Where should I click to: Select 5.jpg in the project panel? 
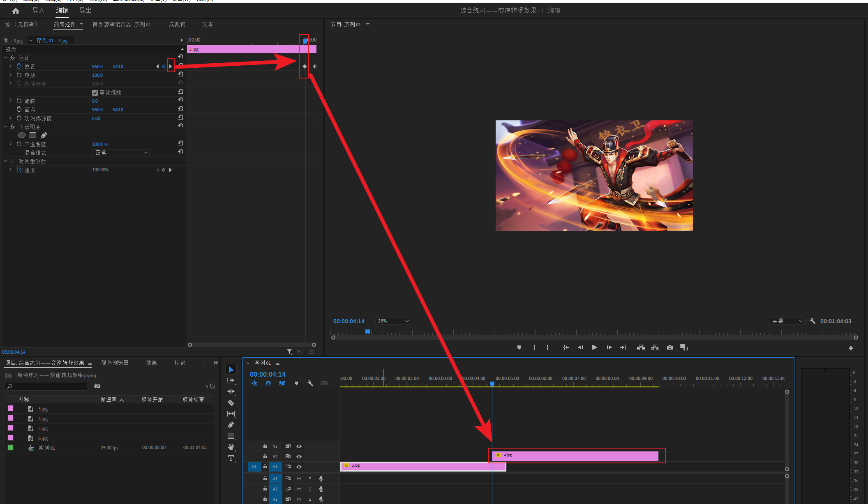pyautogui.click(x=43, y=428)
